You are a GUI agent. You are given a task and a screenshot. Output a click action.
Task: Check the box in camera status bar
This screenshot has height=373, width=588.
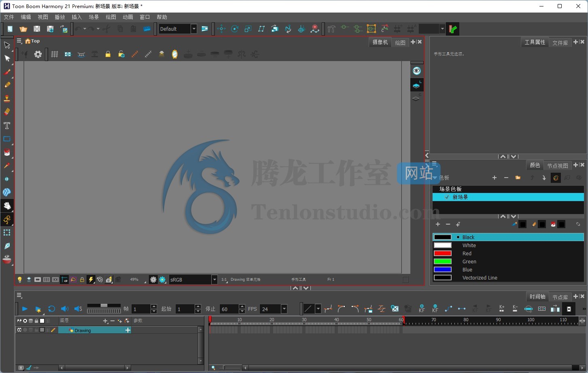pos(405,280)
